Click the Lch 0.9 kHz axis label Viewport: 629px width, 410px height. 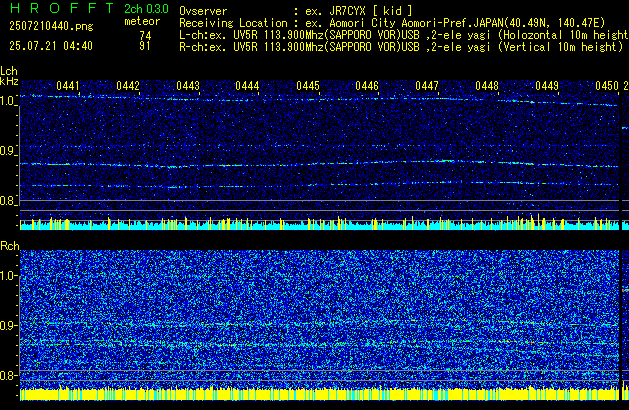(8, 151)
